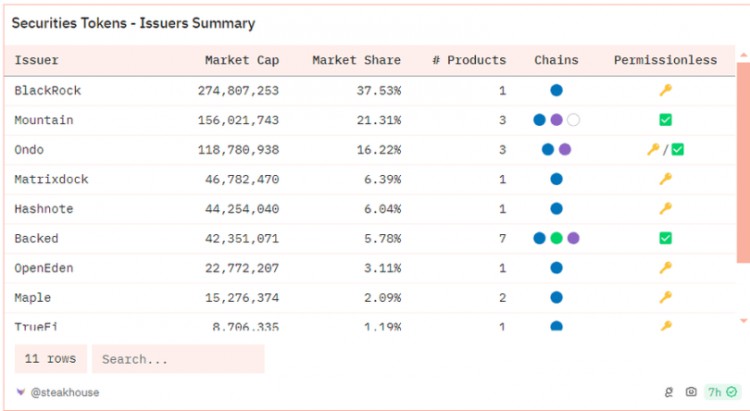Click the Matrixdock key permission icon

665,179
